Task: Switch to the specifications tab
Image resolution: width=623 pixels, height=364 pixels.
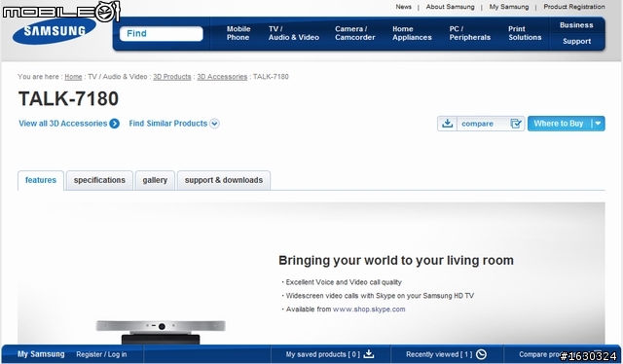Action: [x=99, y=180]
